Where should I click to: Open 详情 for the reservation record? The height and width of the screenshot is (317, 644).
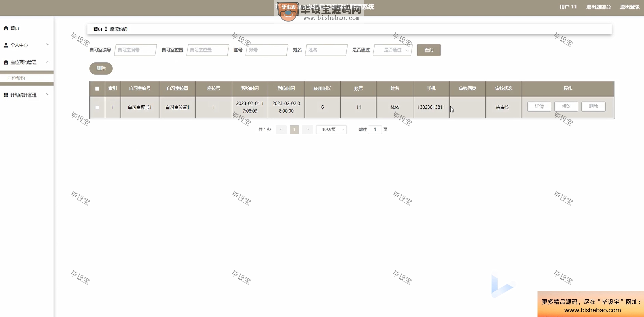[x=539, y=106]
